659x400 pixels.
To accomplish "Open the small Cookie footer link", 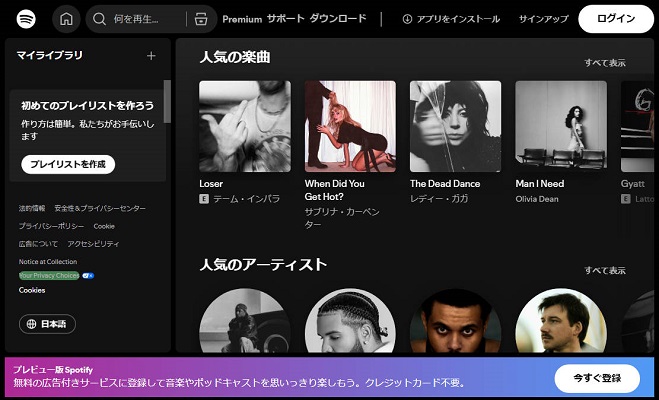I will [x=104, y=226].
